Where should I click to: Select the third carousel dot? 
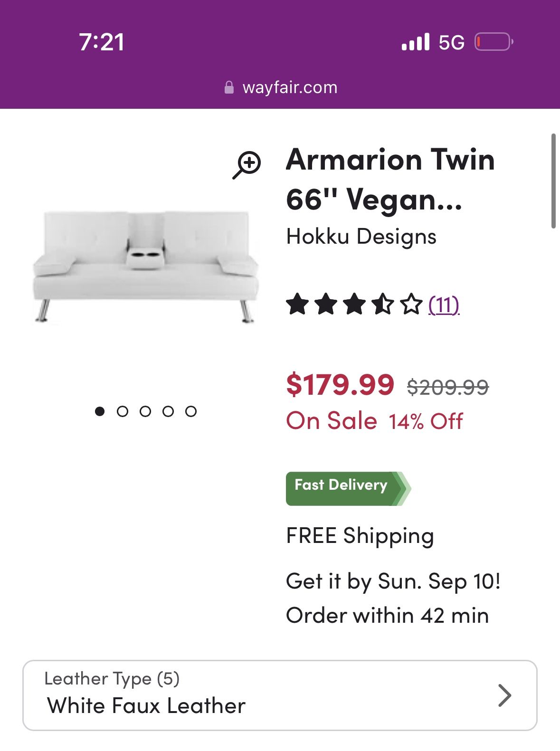tap(146, 411)
